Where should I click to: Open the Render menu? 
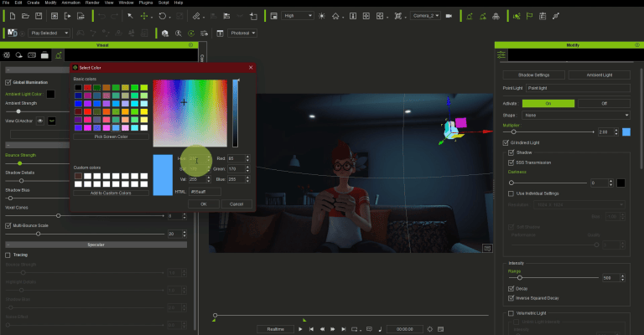click(x=92, y=3)
